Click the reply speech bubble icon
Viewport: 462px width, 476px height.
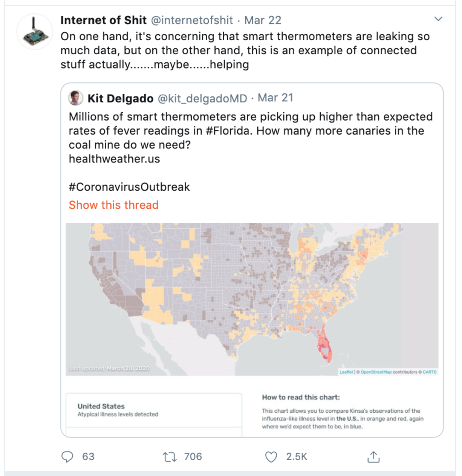[67, 456]
